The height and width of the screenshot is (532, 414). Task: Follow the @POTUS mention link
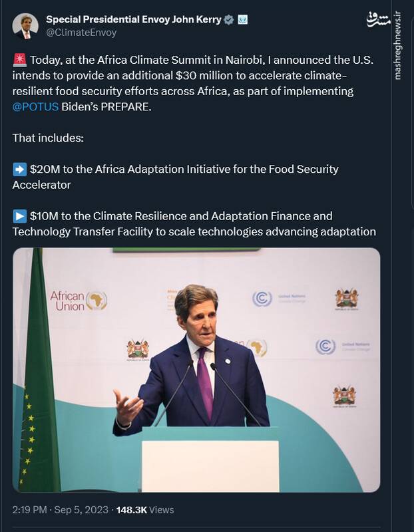pos(35,106)
